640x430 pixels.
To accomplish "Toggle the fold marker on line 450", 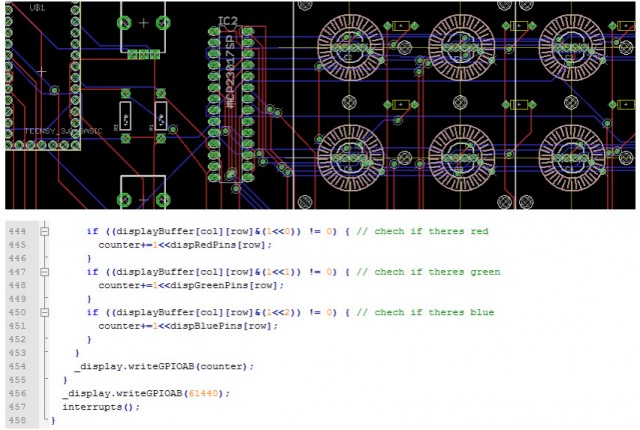I will point(44,313).
